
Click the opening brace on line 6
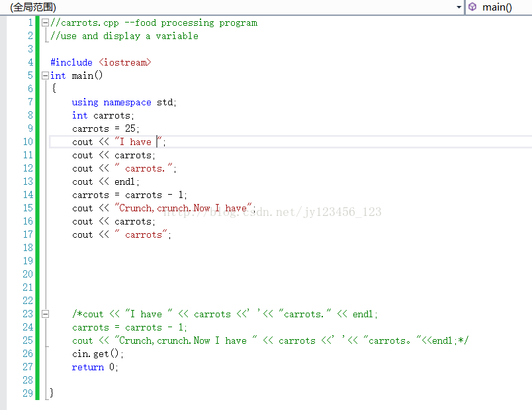pos(54,89)
